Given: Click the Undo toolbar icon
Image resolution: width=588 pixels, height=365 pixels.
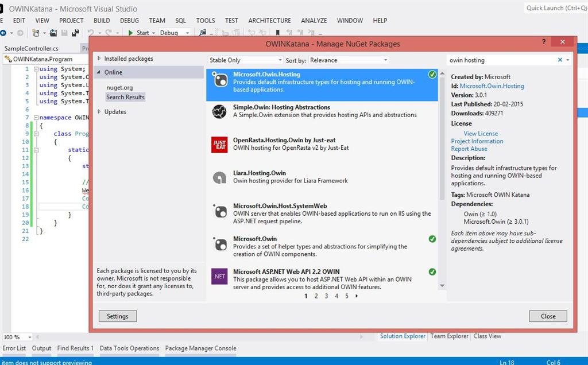Looking at the screenshot, I should point(91,33).
